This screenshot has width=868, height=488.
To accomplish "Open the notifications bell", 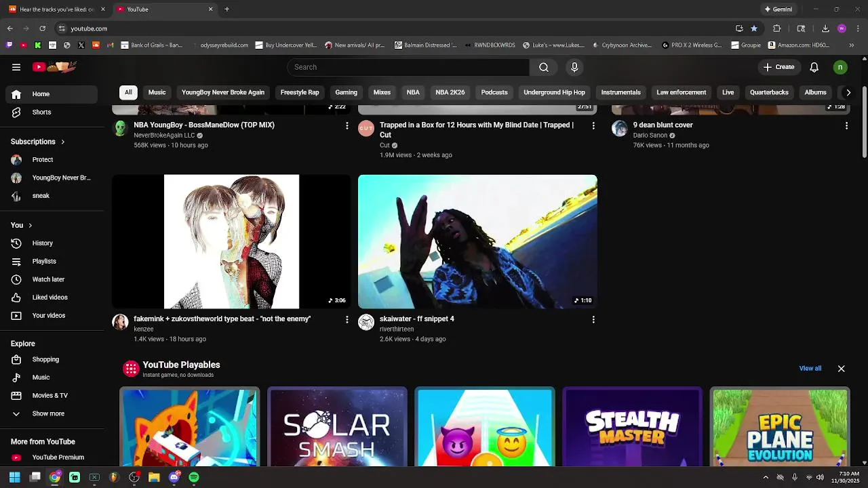I will (x=814, y=67).
